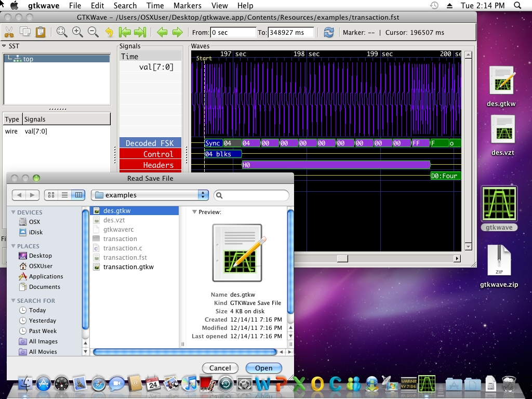The width and height of the screenshot is (532, 399).
Task: Switch file dialog to icon view
Action: [51, 195]
